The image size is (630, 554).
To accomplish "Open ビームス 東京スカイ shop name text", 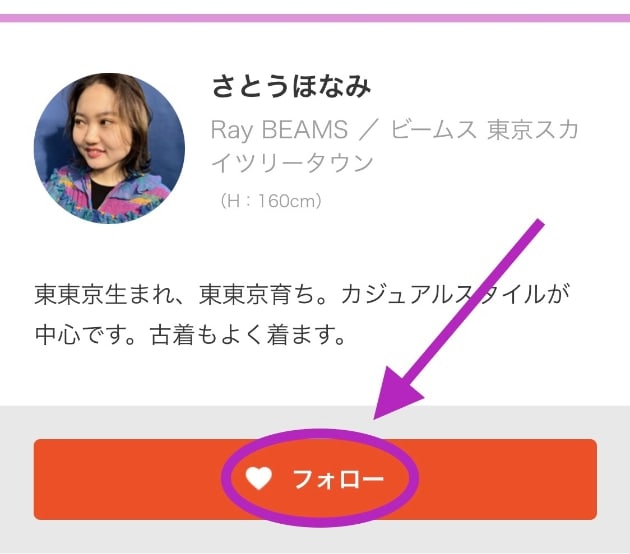I will pos(484,130).
